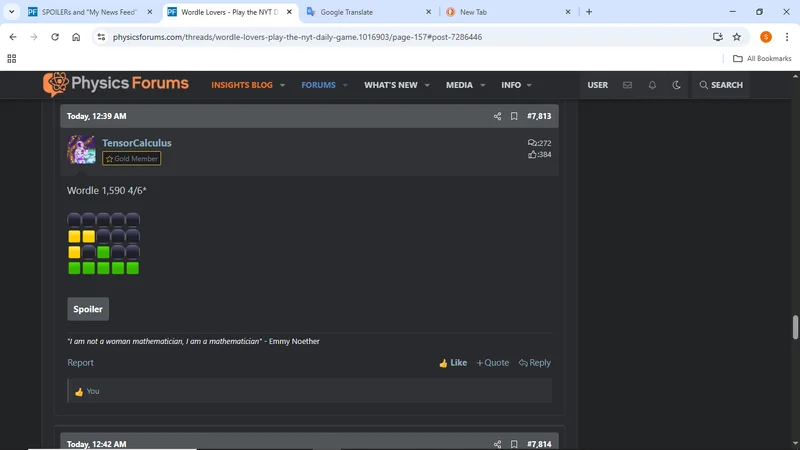Screen dimensions: 800x450
Task: Reply to TensorCalculus's post
Action: pyautogui.click(x=535, y=363)
